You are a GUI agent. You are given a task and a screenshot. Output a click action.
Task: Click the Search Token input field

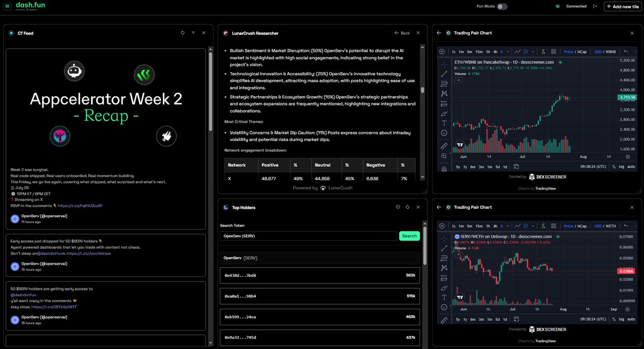click(308, 236)
